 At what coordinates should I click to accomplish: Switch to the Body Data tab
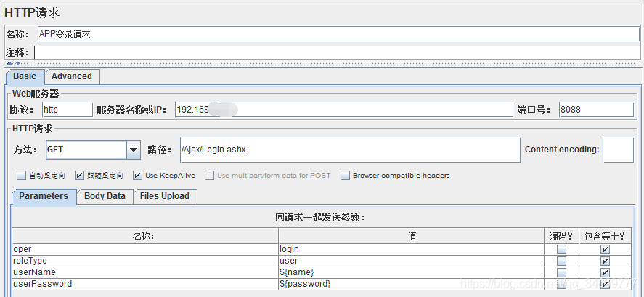tap(105, 196)
